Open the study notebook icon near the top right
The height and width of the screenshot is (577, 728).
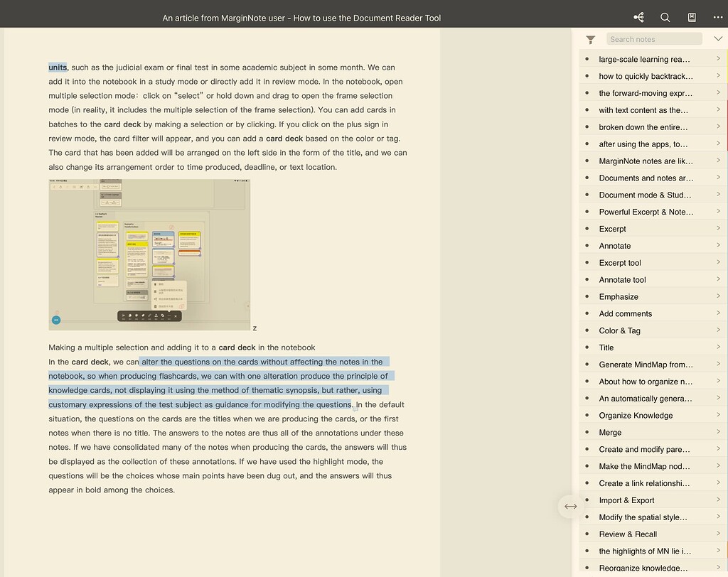pyautogui.click(x=691, y=16)
